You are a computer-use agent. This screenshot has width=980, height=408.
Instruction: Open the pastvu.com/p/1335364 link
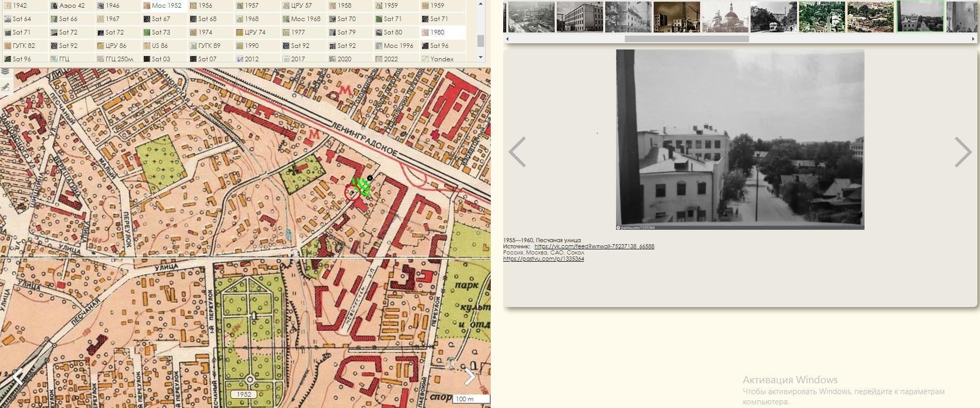tap(543, 259)
